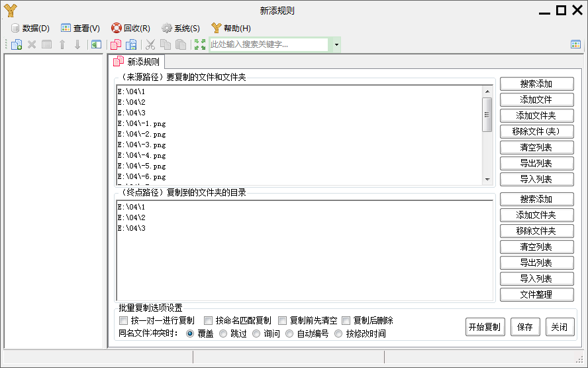The image size is (588, 368).
Task: Click the copy icon next to the scissors
Action: [166, 44]
